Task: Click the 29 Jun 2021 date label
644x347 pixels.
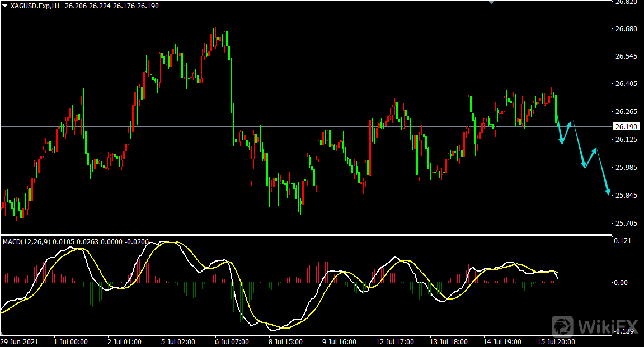Action: tap(18, 341)
